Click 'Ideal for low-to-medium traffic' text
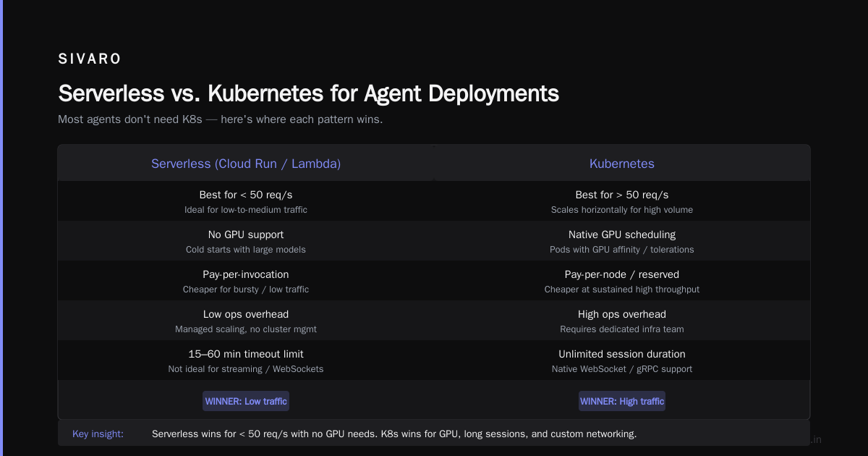 click(246, 210)
